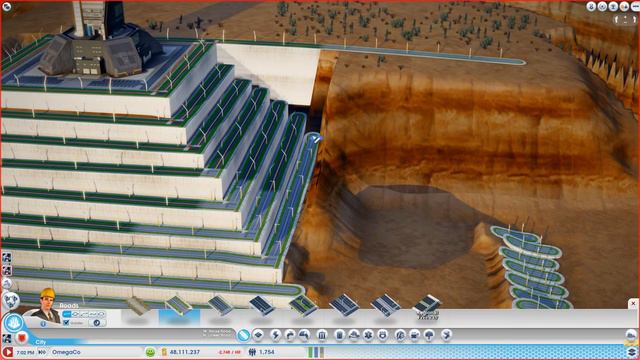
Task: Toggle the checkbox under the Roads drawing tools
Action: pyautogui.click(x=66, y=322)
